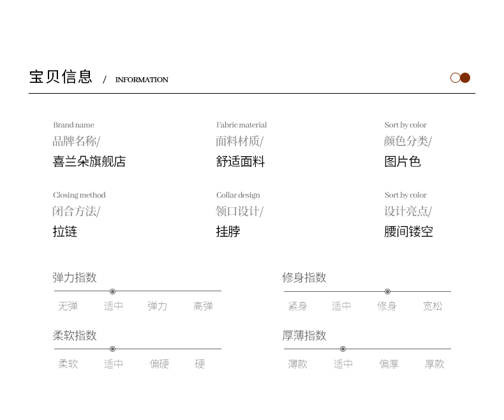Screen dimensions: 504x420
Task: Click the 厚薄指数 slider handle
Action: [x=343, y=349]
